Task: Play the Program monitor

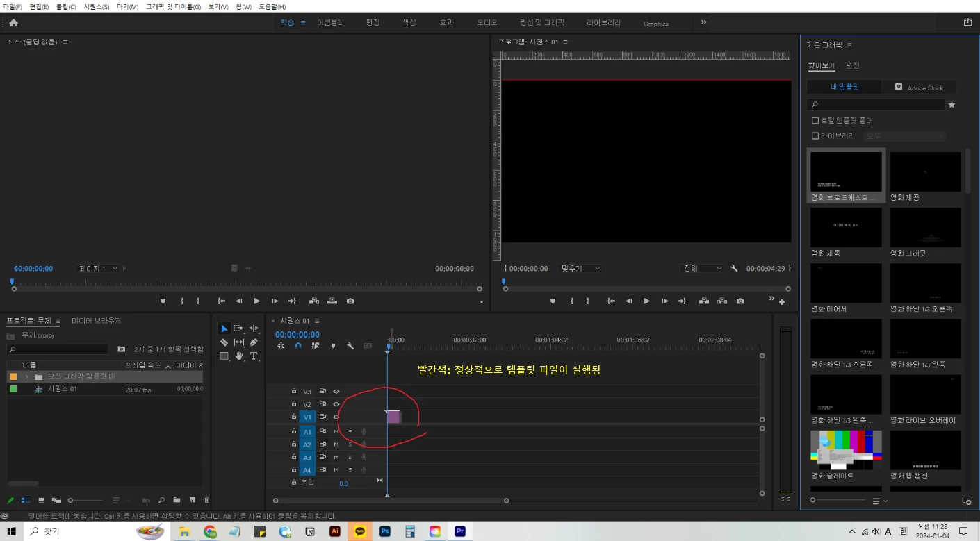Action: click(x=646, y=301)
